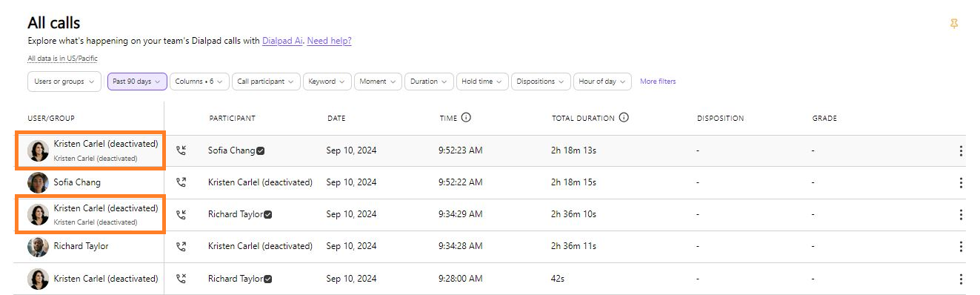This screenshot has height=295, width=980.
Task: Click outgoing call icon in 9:52:22 AM row
Action: tap(181, 182)
